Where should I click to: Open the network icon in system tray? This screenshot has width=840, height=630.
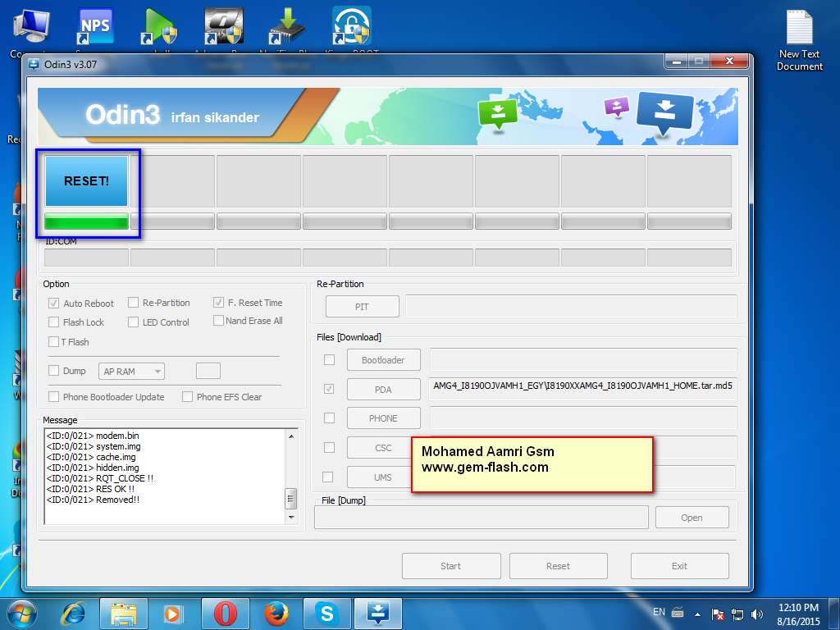click(737, 614)
